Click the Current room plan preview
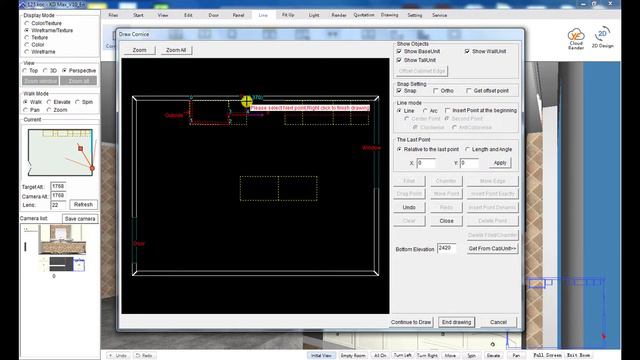 (60, 153)
